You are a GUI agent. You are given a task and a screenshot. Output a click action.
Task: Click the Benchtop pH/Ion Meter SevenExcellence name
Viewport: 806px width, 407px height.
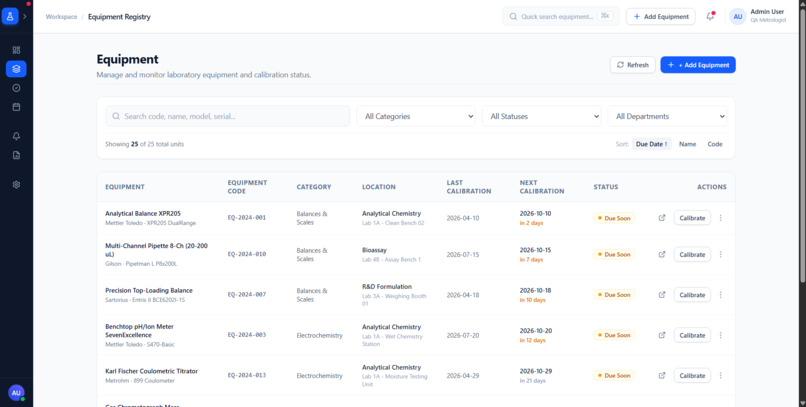(140, 330)
